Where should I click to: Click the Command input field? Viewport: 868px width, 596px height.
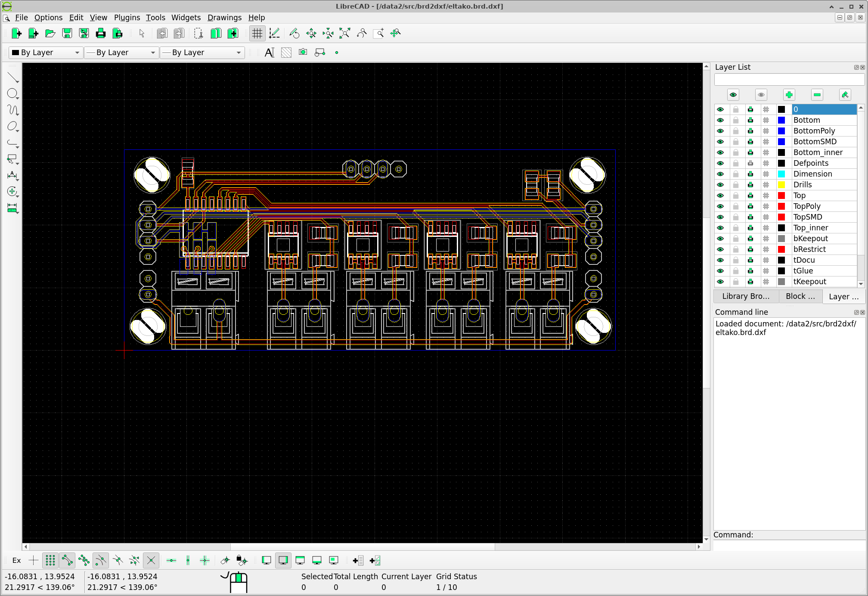point(789,545)
